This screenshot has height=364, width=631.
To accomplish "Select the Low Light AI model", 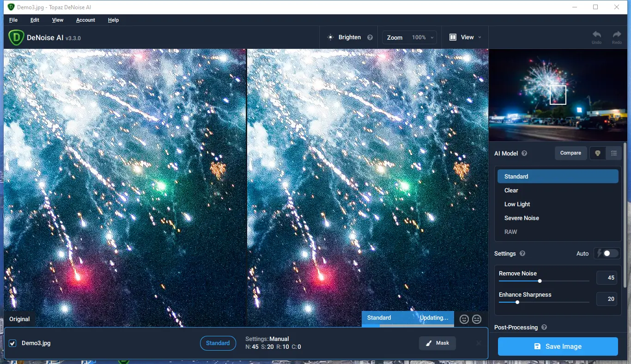I will pos(558,204).
